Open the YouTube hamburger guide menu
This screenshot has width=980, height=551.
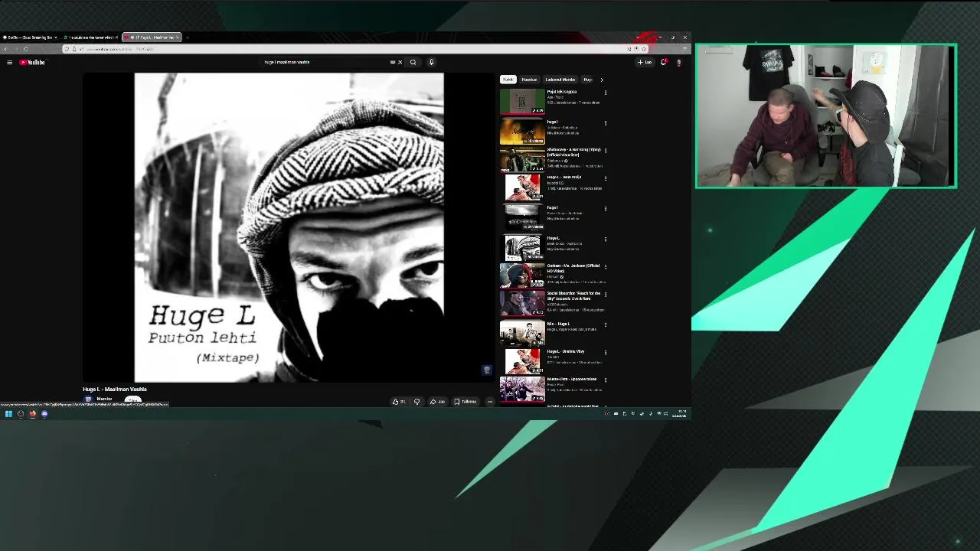tap(9, 62)
